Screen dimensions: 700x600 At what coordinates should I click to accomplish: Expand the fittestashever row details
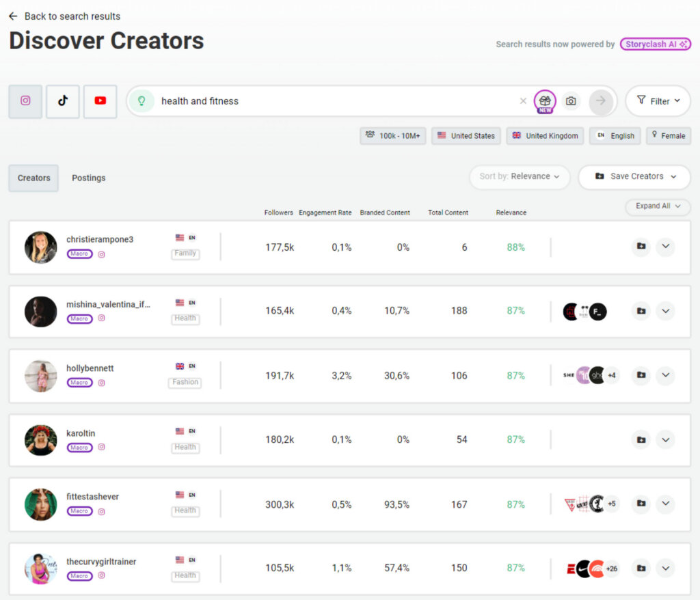click(x=665, y=504)
